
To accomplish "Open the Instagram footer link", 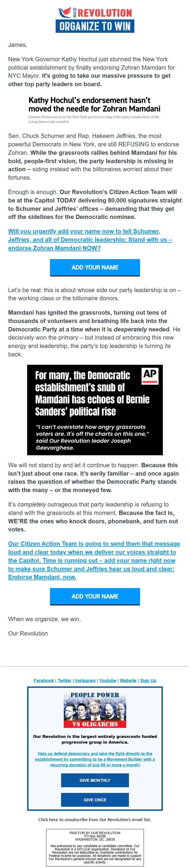I will 85,681.
